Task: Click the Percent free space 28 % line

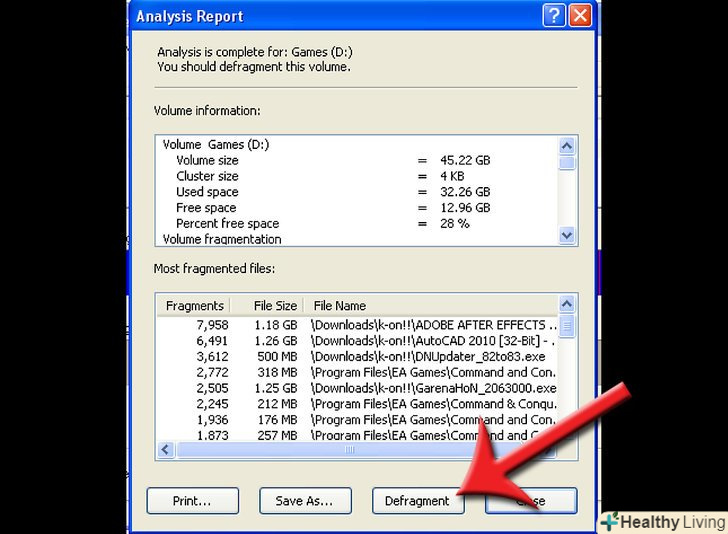Action: [x=323, y=223]
